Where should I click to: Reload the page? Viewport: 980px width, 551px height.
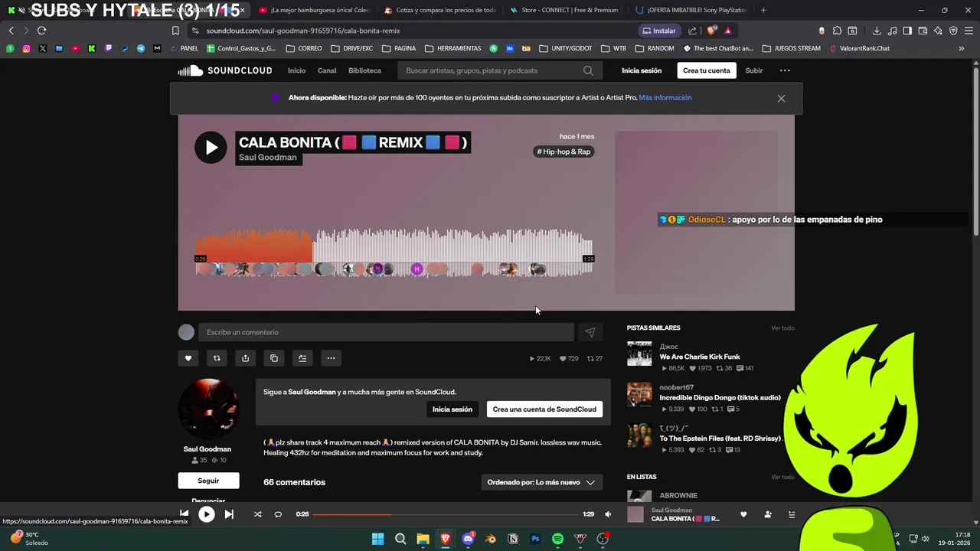[x=41, y=31]
